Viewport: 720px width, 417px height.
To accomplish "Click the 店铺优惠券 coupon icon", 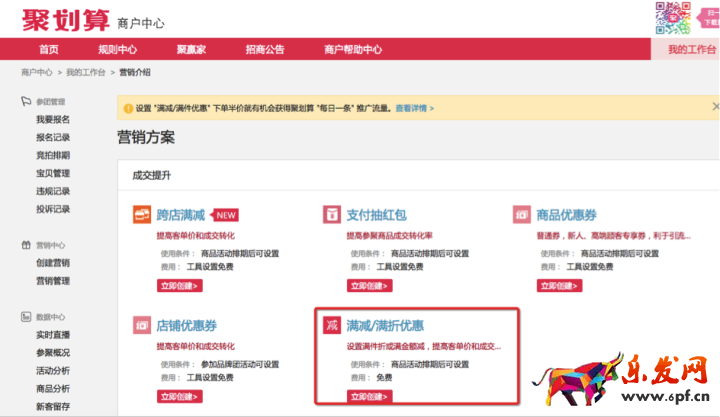I will point(142,325).
